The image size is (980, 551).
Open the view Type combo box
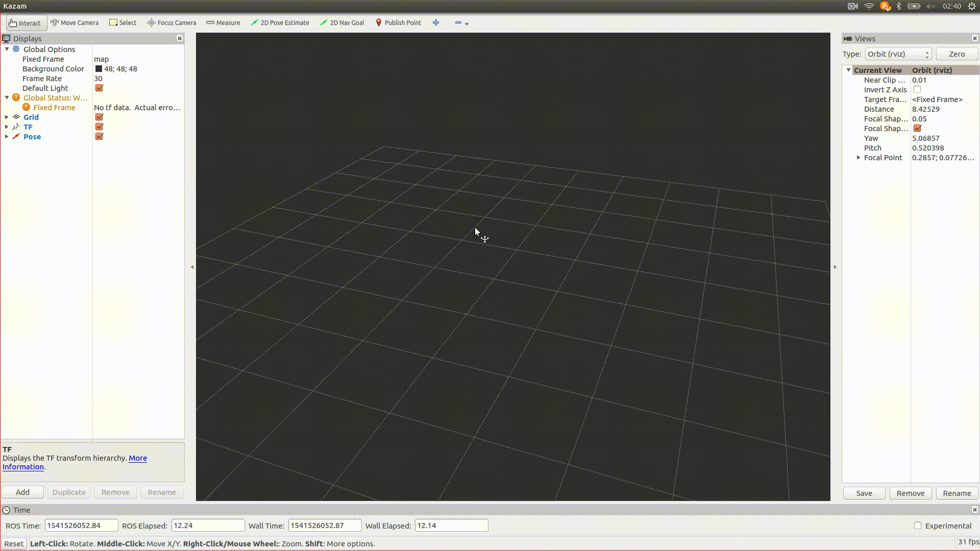tap(898, 54)
